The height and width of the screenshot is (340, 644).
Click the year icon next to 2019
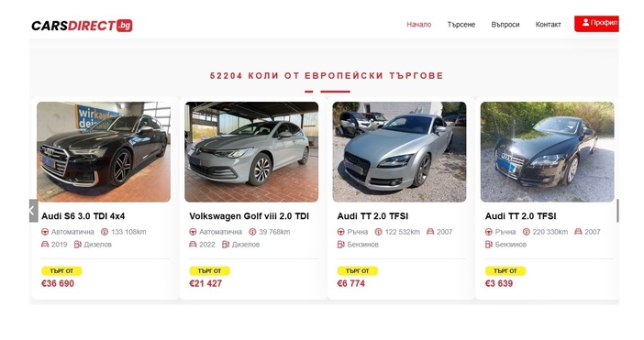[x=45, y=245]
